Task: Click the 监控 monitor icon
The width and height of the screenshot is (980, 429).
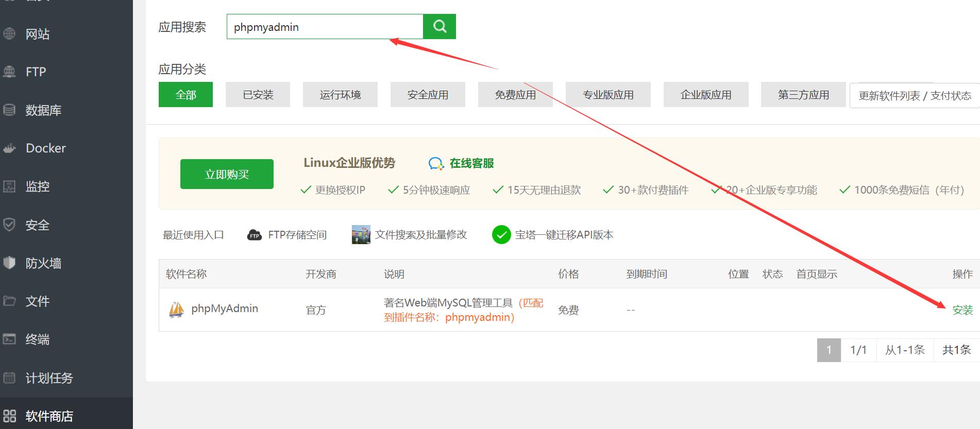Action: pyautogui.click(x=9, y=186)
